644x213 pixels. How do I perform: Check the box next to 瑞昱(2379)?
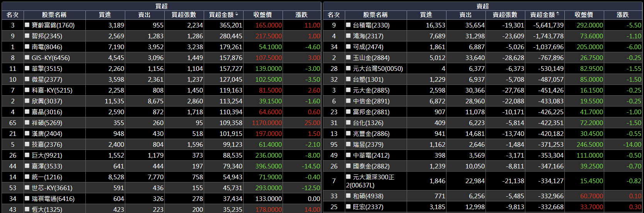[x=348, y=144]
